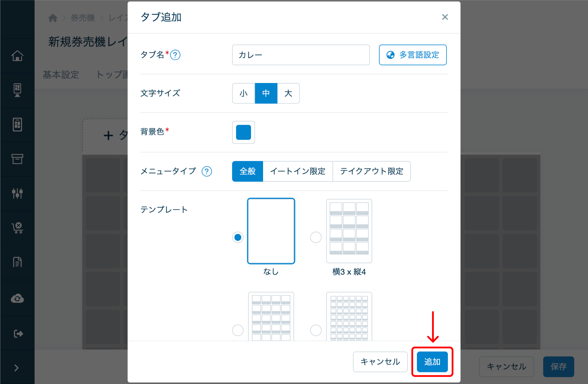
Task: Select the 6-column template radio button
Action: click(x=316, y=330)
